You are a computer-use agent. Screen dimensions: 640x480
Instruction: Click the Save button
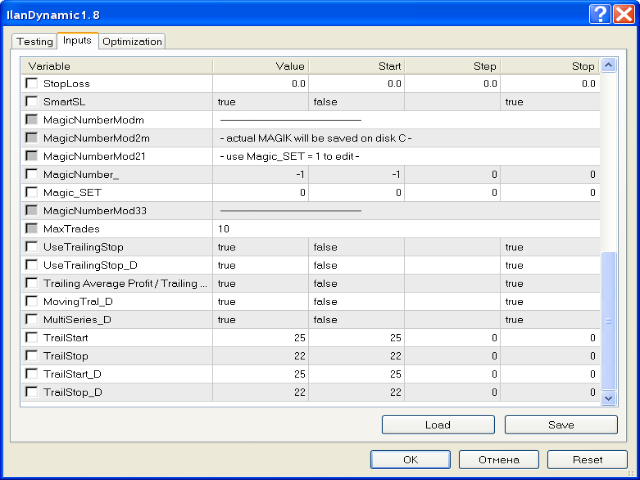[x=561, y=425]
